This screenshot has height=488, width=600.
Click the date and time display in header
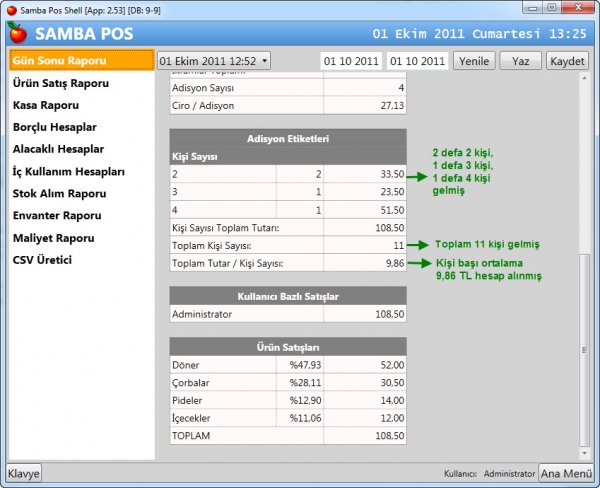coord(479,34)
